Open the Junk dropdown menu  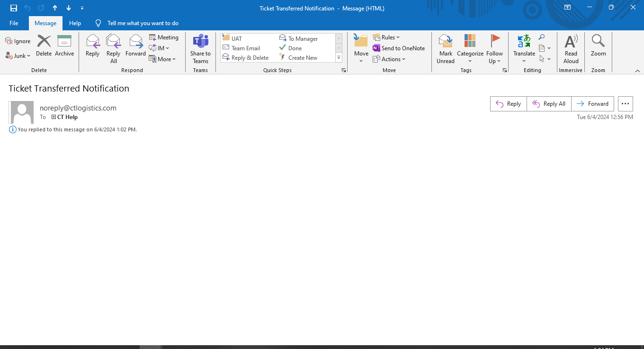(x=18, y=56)
